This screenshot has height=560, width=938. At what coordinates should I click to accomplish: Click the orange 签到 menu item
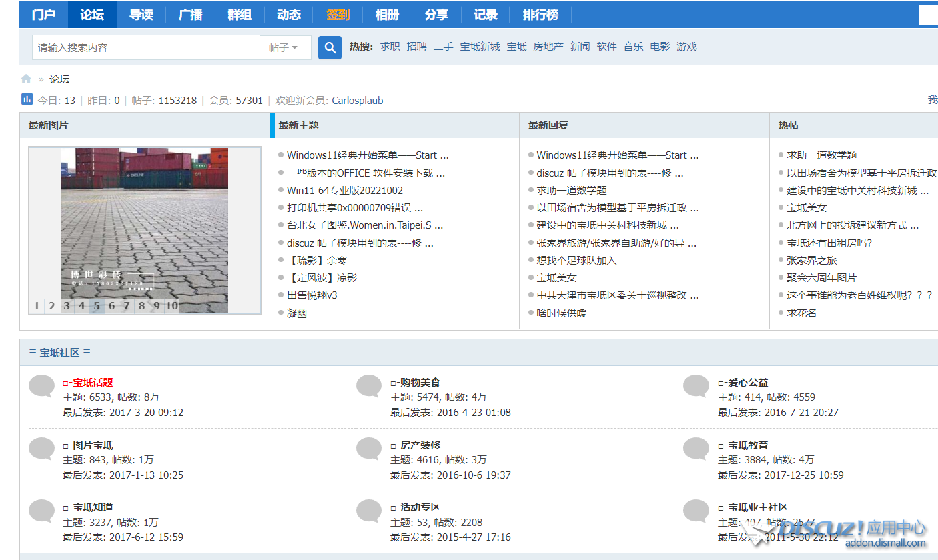click(338, 14)
